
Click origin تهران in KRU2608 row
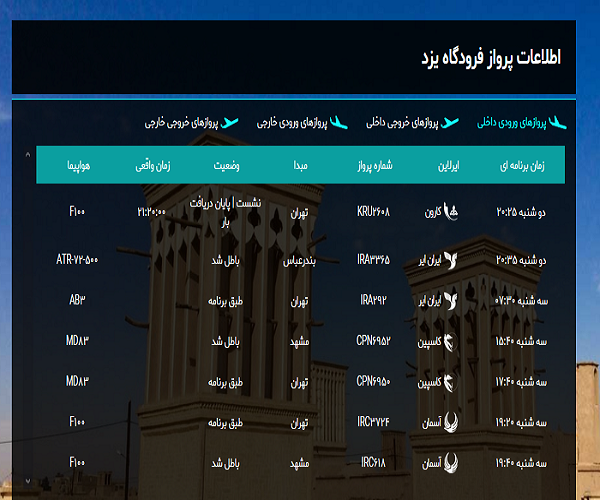[x=299, y=213]
